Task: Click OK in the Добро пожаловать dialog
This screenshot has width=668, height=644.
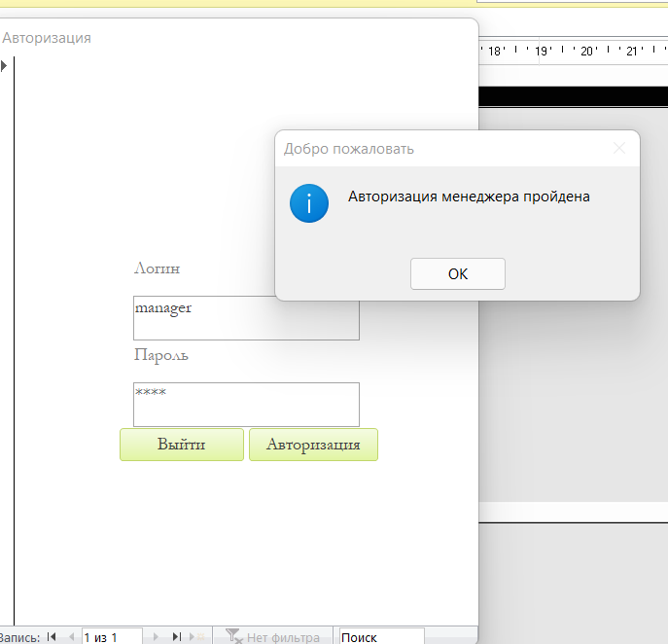Action: [x=458, y=273]
